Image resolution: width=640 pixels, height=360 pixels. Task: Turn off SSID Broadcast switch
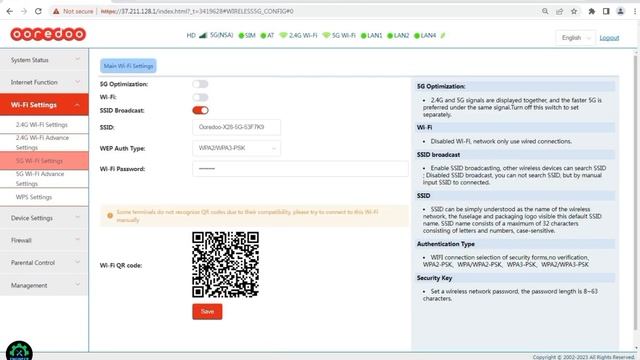coord(200,110)
